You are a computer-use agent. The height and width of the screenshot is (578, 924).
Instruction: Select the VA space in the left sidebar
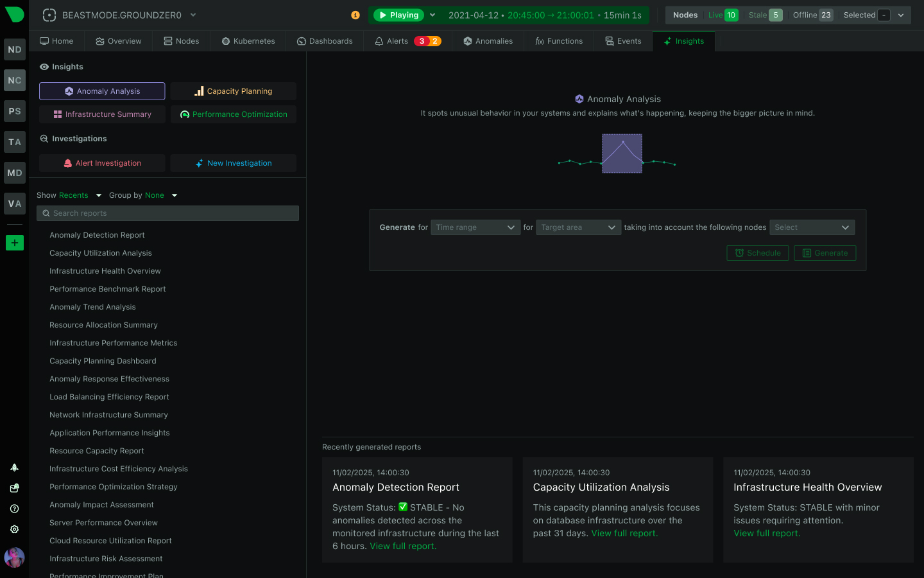coord(14,204)
